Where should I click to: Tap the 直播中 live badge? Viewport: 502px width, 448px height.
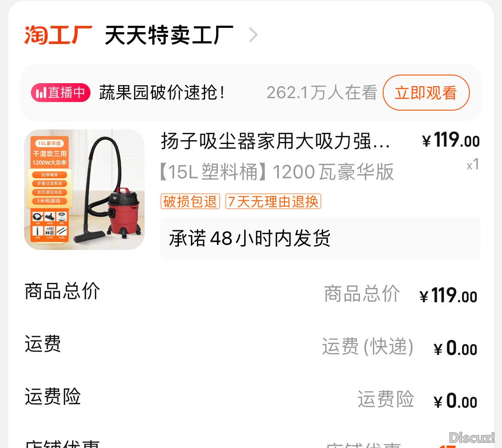[60, 93]
